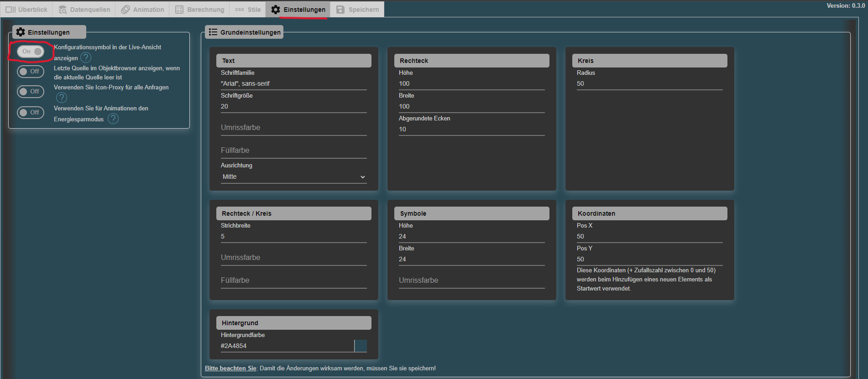Click the Kreis Radius input field
Viewport: 868px width, 379px height.
pos(649,84)
